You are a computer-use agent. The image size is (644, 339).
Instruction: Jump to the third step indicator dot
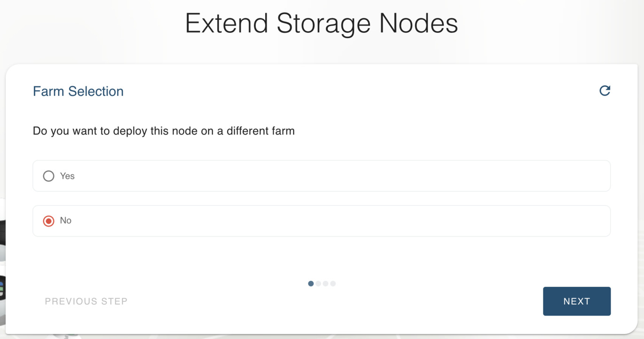325,284
